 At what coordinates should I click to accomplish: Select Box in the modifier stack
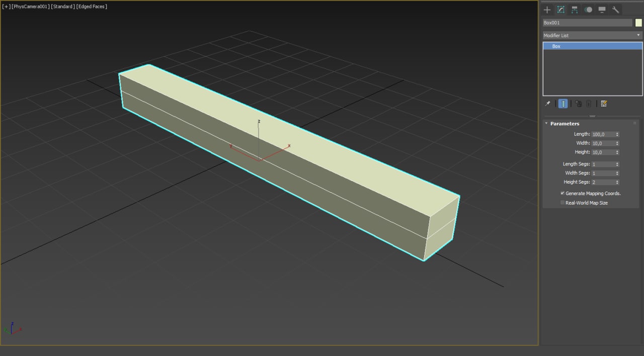pos(593,46)
